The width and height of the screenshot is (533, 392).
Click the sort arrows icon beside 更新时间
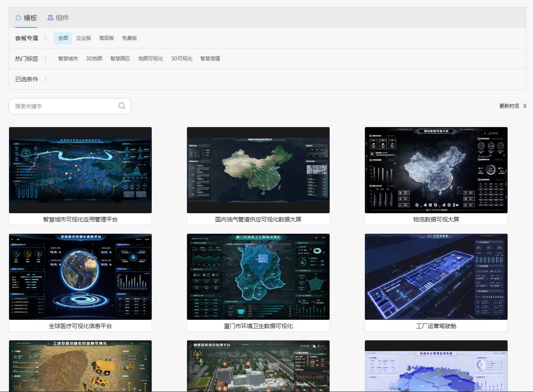[x=525, y=106]
